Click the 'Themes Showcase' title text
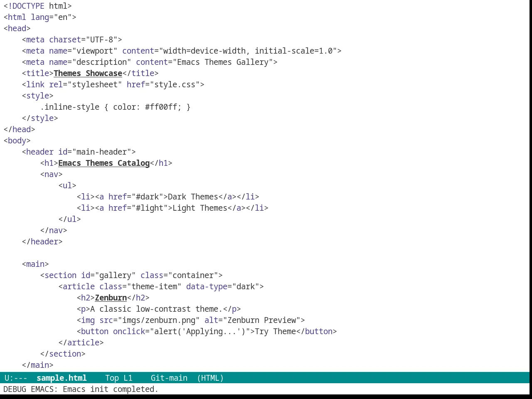 tap(88, 73)
